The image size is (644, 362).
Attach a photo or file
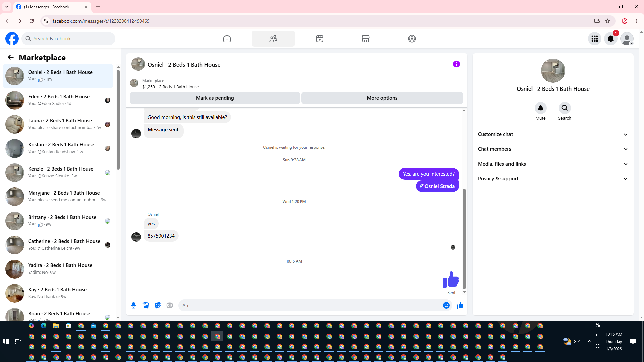(146, 305)
